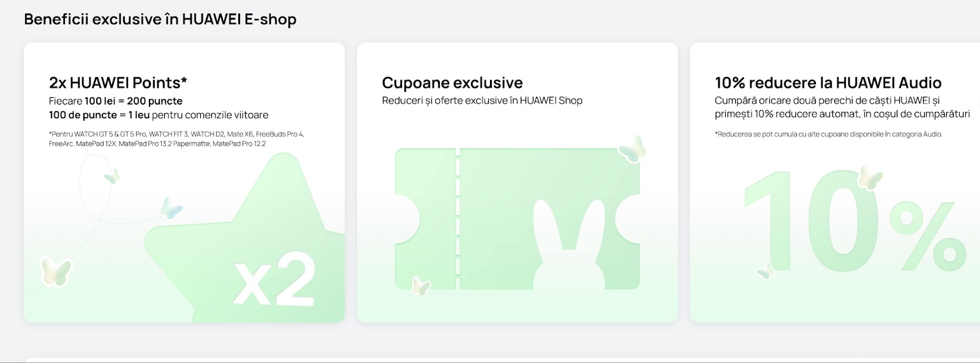Click 'Fiecare 100 lei = 200 puncte' text

[116, 101]
